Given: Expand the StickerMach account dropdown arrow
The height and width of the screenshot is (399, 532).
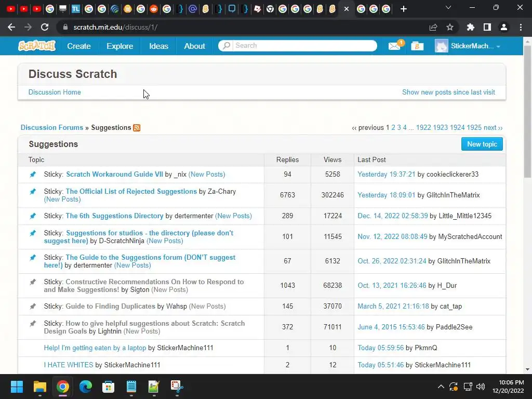Looking at the screenshot, I should coord(498,46).
